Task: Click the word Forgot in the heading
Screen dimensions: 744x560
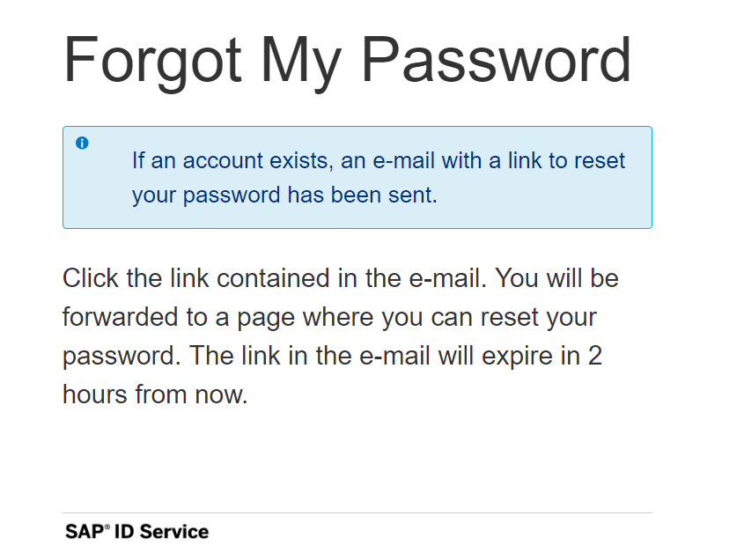Action: coord(152,62)
